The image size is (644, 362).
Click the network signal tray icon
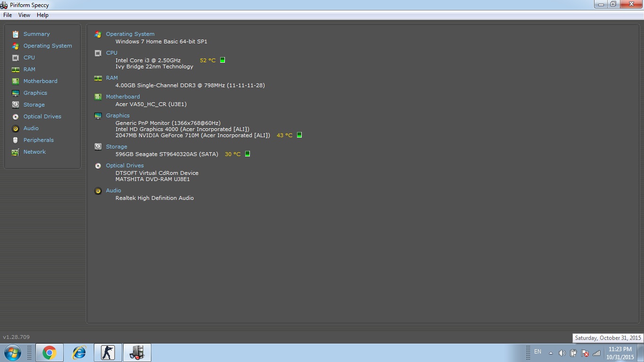[596, 353]
